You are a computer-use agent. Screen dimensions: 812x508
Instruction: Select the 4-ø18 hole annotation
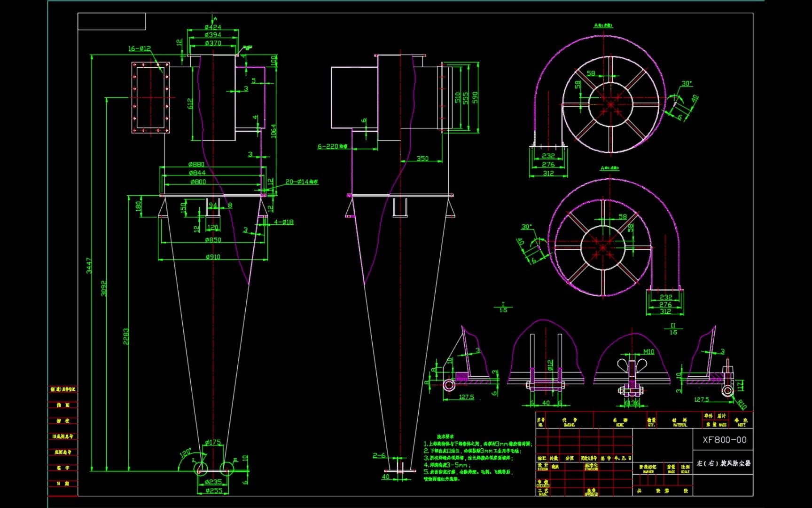284,222
